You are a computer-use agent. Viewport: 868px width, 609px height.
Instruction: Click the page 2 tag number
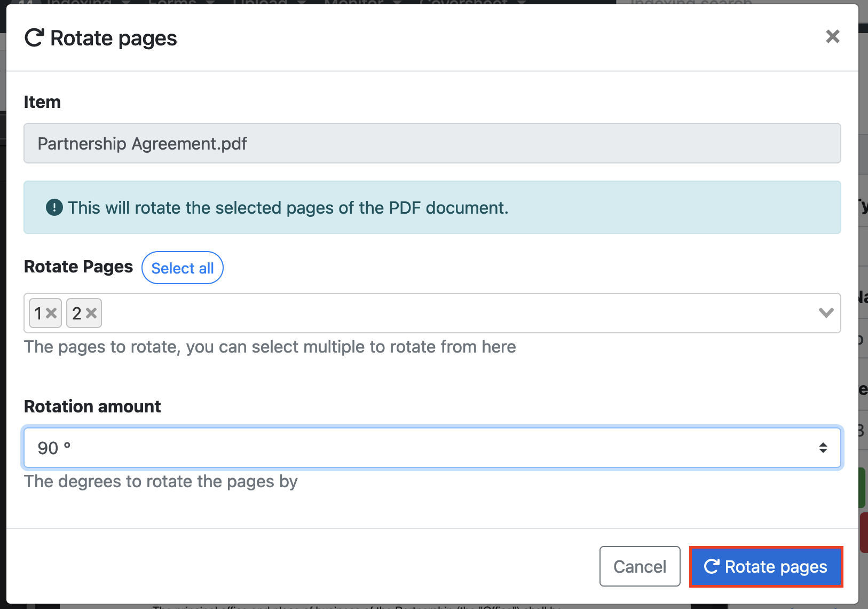click(77, 313)
